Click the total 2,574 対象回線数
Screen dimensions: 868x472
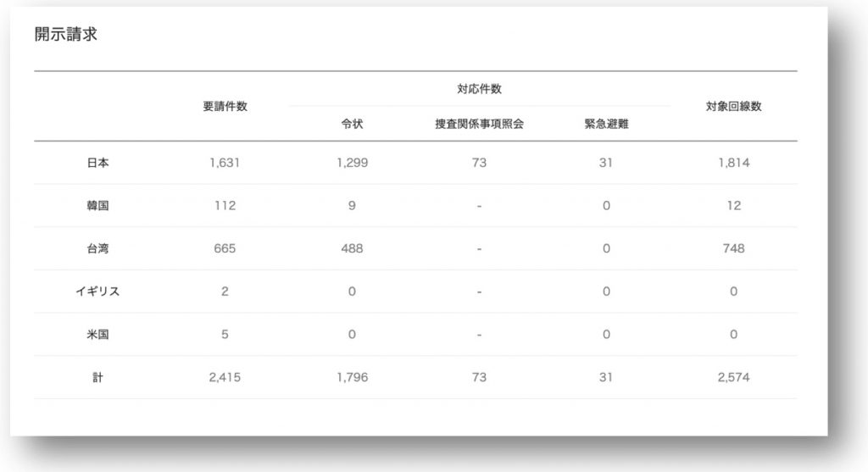click(x=733, y=377)
